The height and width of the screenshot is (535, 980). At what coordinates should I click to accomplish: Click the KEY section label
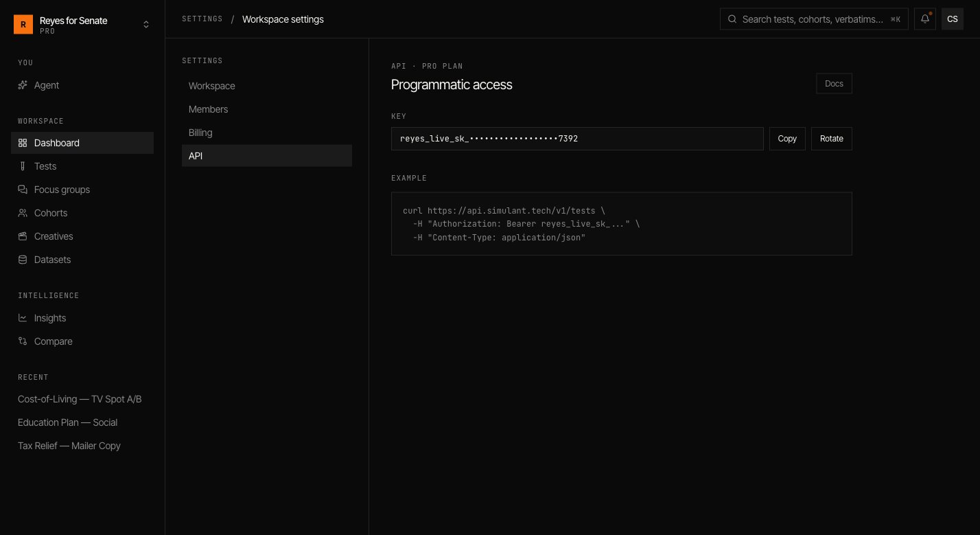click(399, 117)
